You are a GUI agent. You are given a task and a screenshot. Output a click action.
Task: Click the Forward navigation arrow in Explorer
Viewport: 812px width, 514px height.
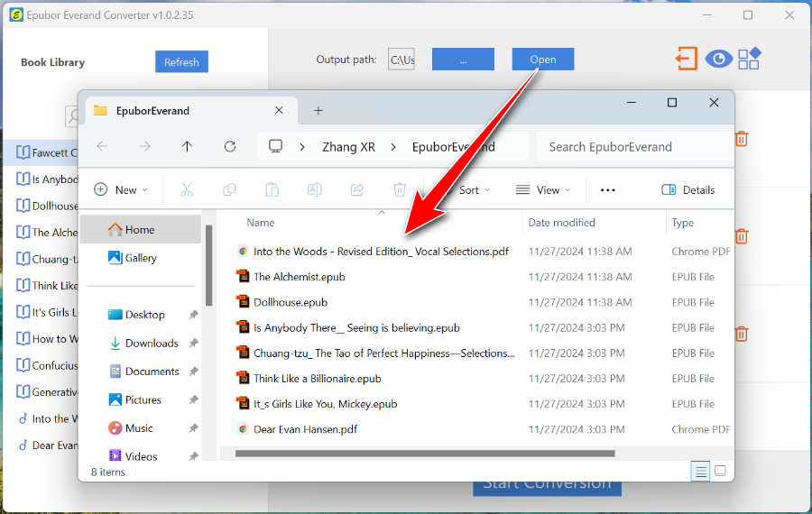click(x=144, y=146)
